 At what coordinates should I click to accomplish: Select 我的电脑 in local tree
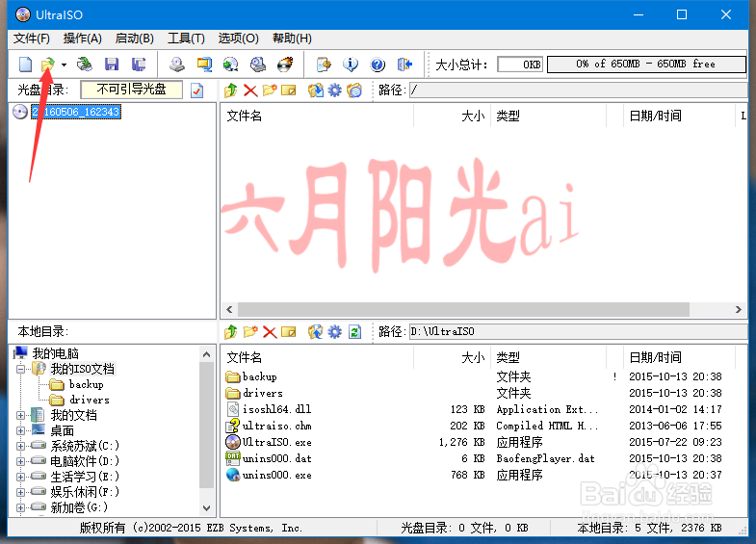tap(56, 353)
